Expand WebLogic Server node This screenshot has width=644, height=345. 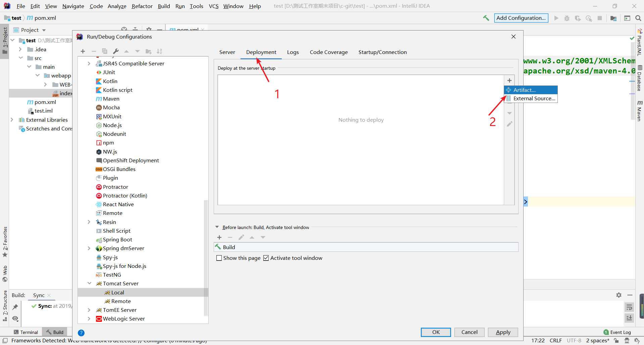pos(89,319)
